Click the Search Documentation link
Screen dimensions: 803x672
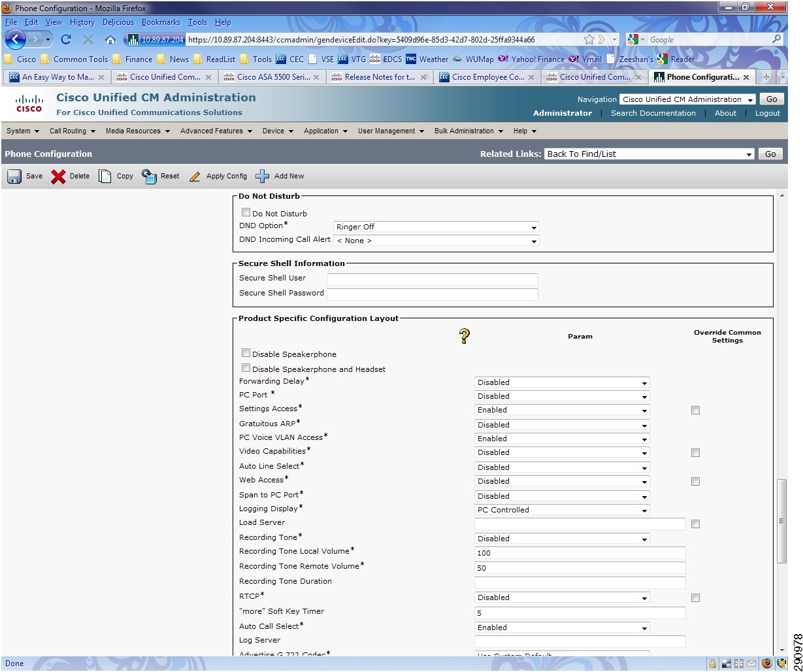click(x=653, y=113)
